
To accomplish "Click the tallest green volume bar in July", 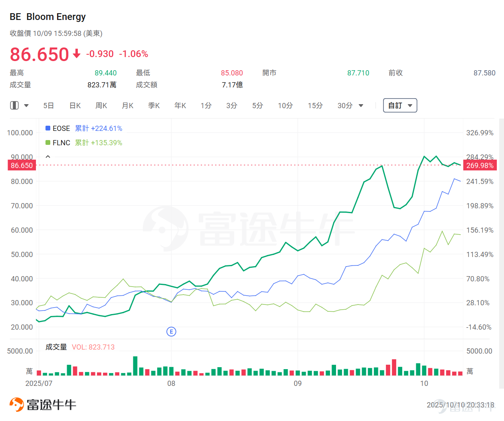I will (x=135, y=366).
